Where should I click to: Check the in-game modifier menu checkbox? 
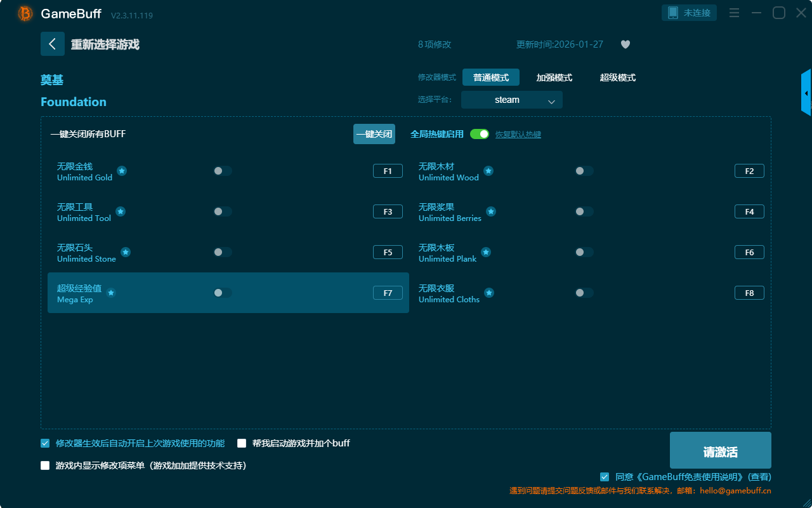coord(45,465)
